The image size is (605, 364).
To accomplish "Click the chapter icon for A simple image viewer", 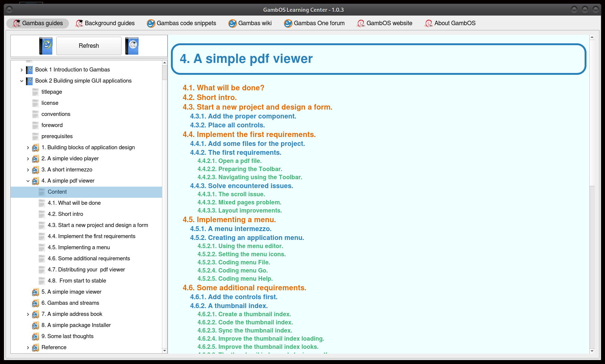I will point(36,292).
